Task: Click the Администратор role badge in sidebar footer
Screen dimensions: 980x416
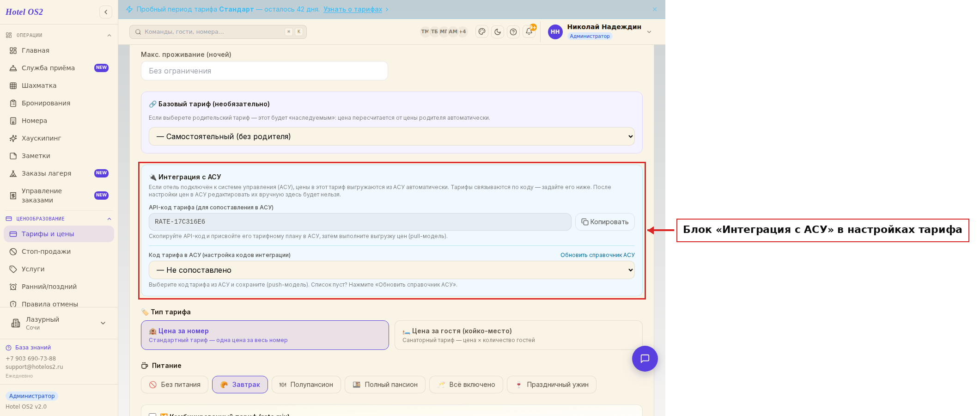Action: tap(32, 396)
